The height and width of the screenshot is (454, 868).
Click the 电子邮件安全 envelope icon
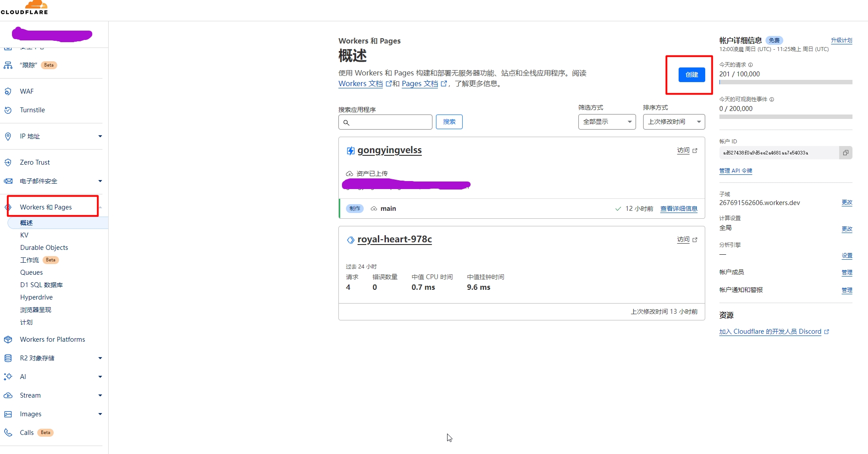click(x=8, y=181)
